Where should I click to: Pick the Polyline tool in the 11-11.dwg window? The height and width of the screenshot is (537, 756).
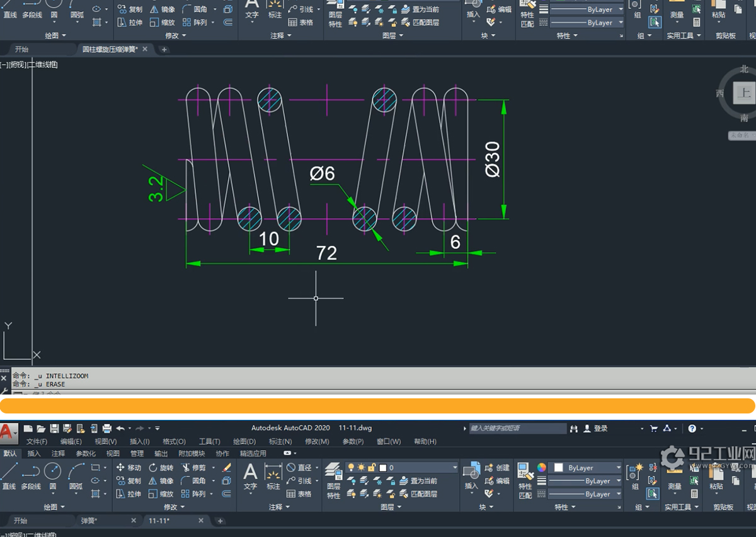(x=31, y=475)
